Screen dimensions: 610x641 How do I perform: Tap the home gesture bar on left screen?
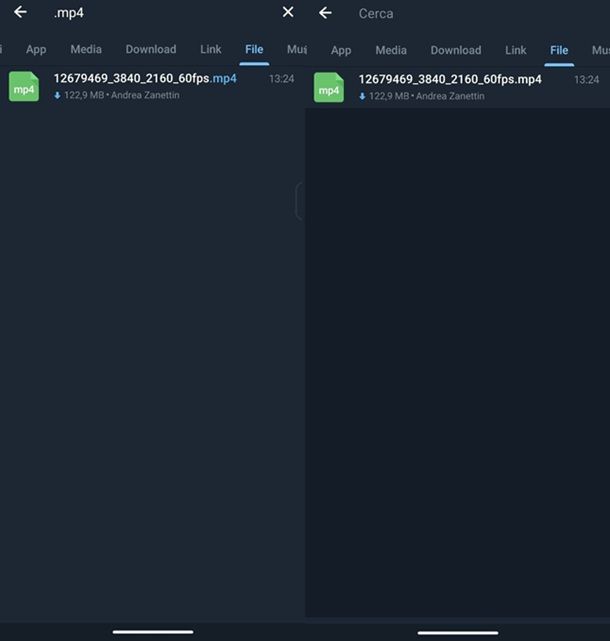[153, 632]
